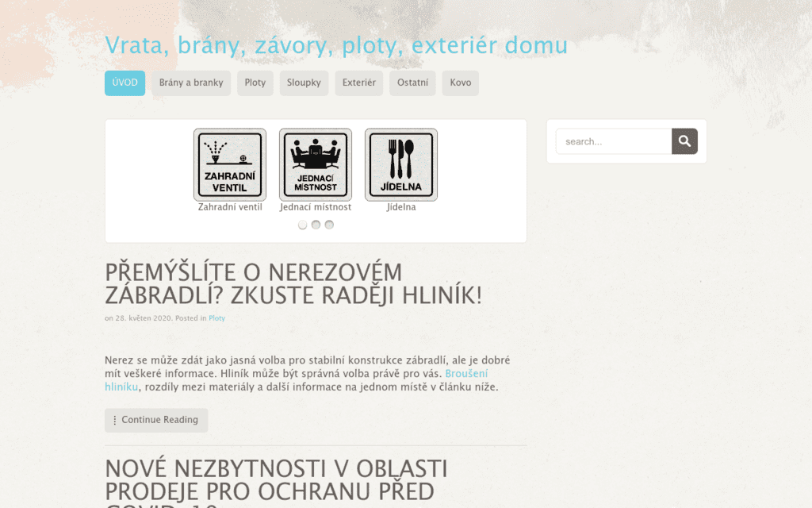Navigate to the Exteriér category
This screenshot has width=812, height=508.
[359, 83]
